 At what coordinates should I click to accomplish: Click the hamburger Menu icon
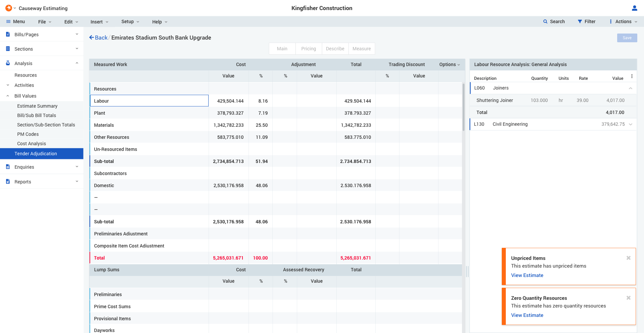click(x=8, y=21)
